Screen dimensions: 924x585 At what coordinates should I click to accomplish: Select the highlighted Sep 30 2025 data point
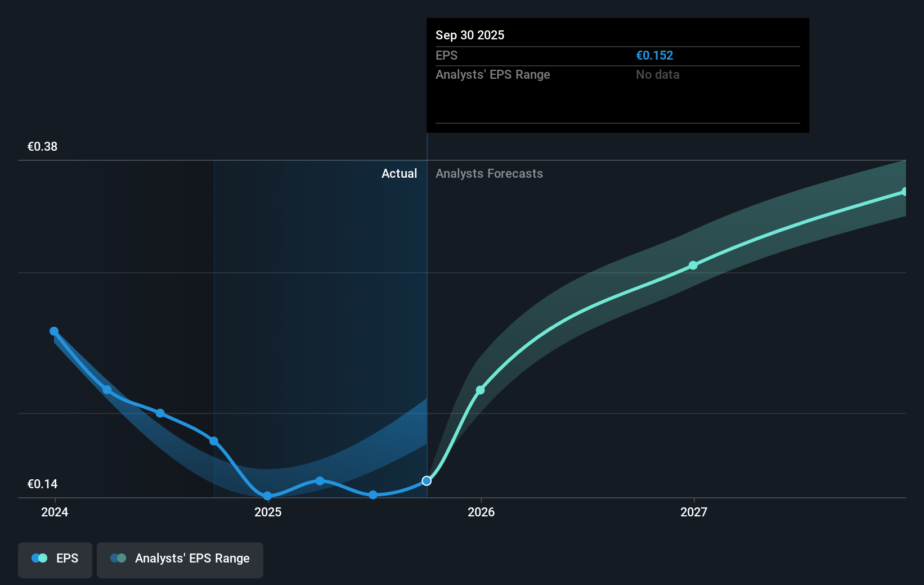pos(426,480)
